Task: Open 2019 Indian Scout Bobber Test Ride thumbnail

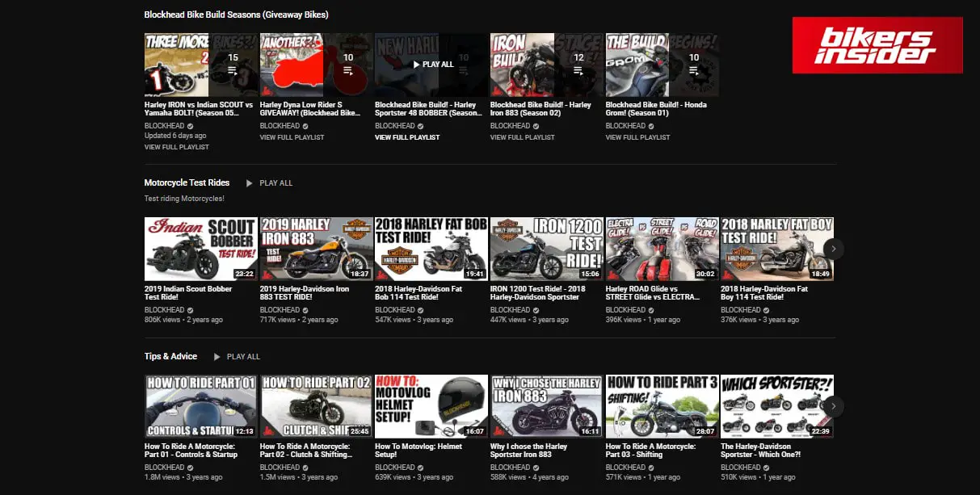Action: [x=200, y=249]
